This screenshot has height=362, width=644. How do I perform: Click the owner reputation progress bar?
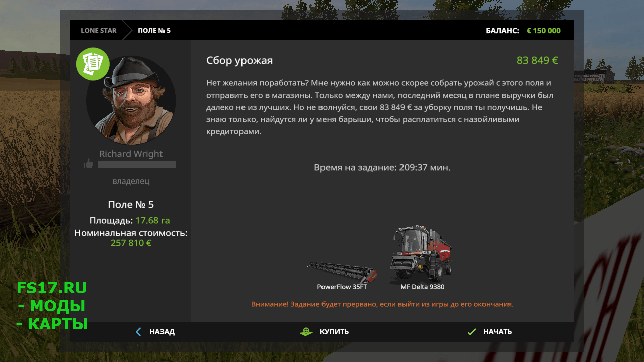137,165
